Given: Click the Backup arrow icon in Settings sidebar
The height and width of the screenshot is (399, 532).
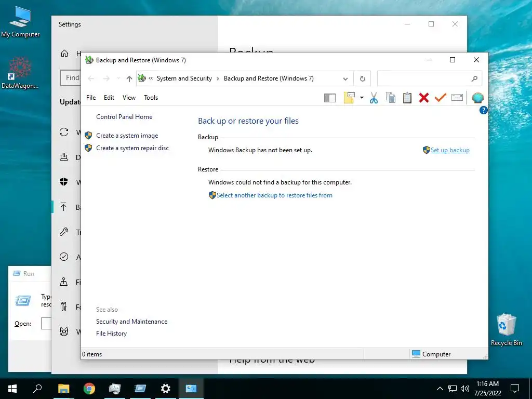Looking at the screenshot, I should pos(64,207).
